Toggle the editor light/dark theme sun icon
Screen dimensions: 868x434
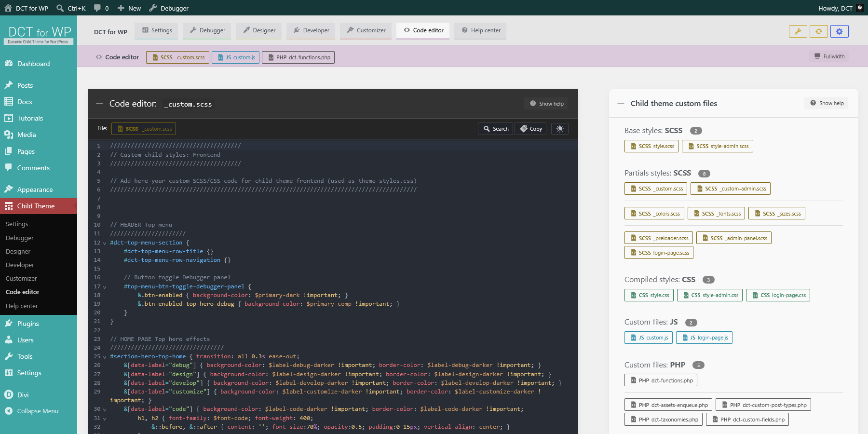pos(560,129)
